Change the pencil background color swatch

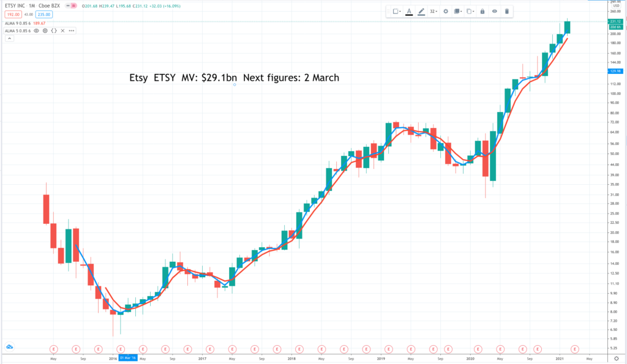[x=421, y=12]
